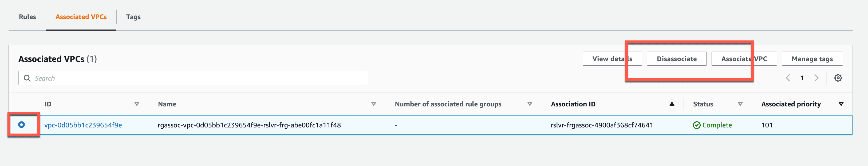Switch to the Tags tab
The height and width of the screenshot is (166, 868).
click(x=133, y=17)
